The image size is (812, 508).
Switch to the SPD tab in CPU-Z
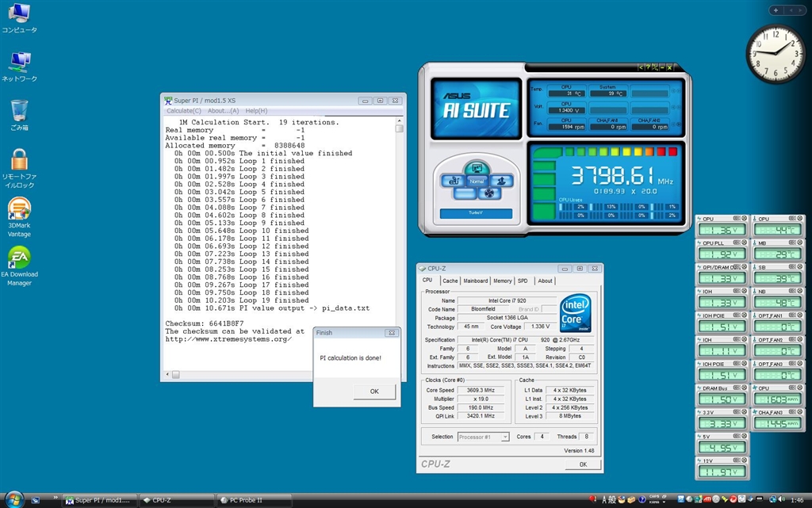click(x=523, y=281)
